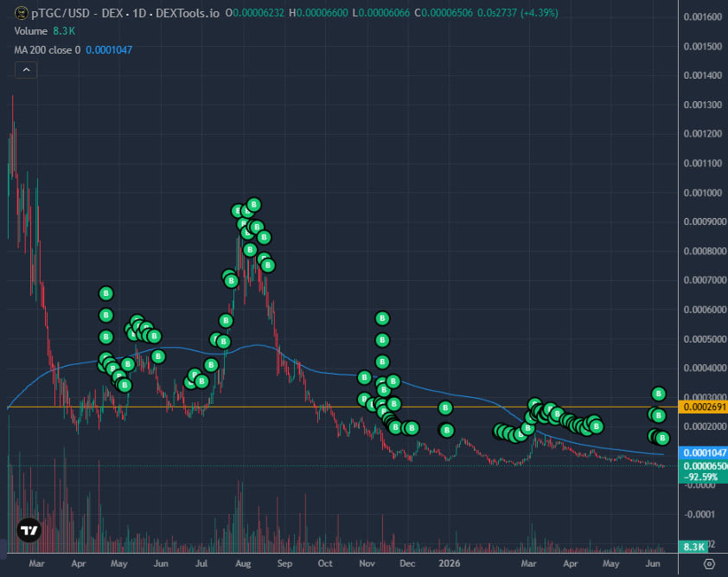Click the Nov label on the time axis
This screenshot has width=728, height=577.
pyautogui.click(x=367, y=563)
